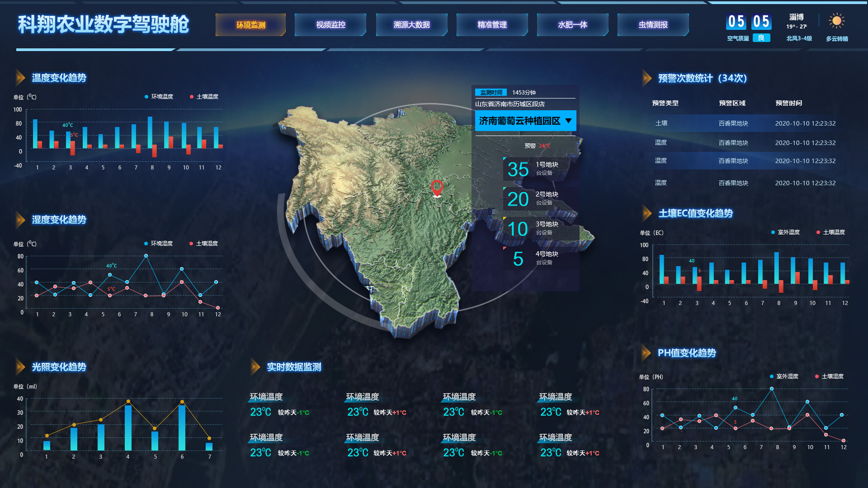Toggle 土壤温度 legend in humidity chart
868x488 pixels.
point(203,244)
